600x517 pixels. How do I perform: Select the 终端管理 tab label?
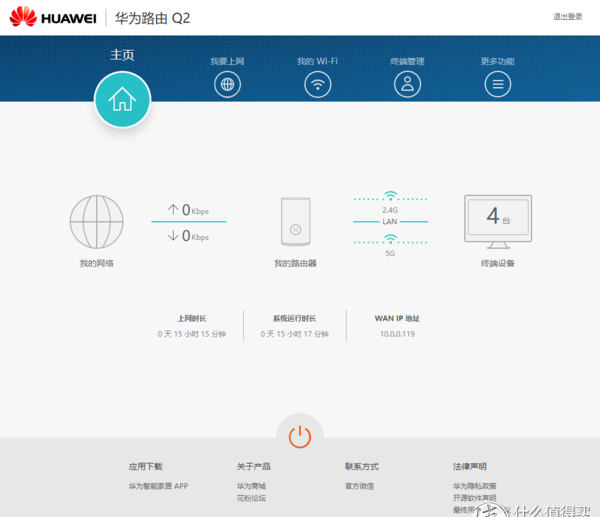(408, 61)
